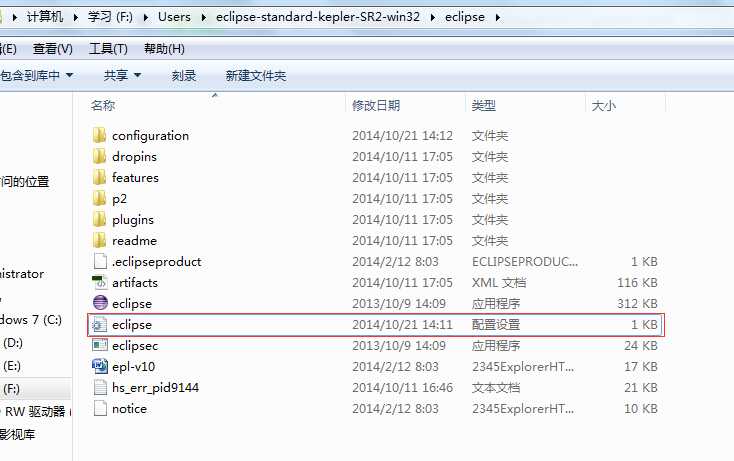Click the eclipse breadcrumb in the address bar
Screen dimensions: 734x461
[465, 17]
